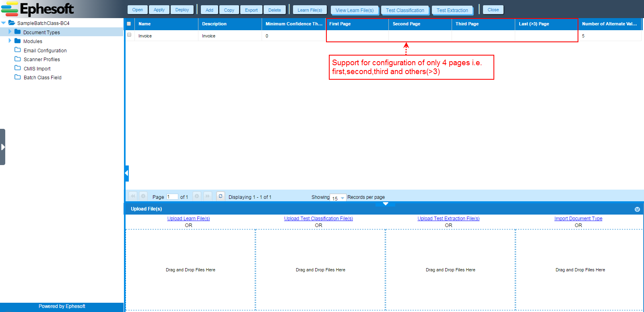Toggle the Upload File(s) panel collapse icon
This screenshot has width=644, height=312.
coord(637,209)
